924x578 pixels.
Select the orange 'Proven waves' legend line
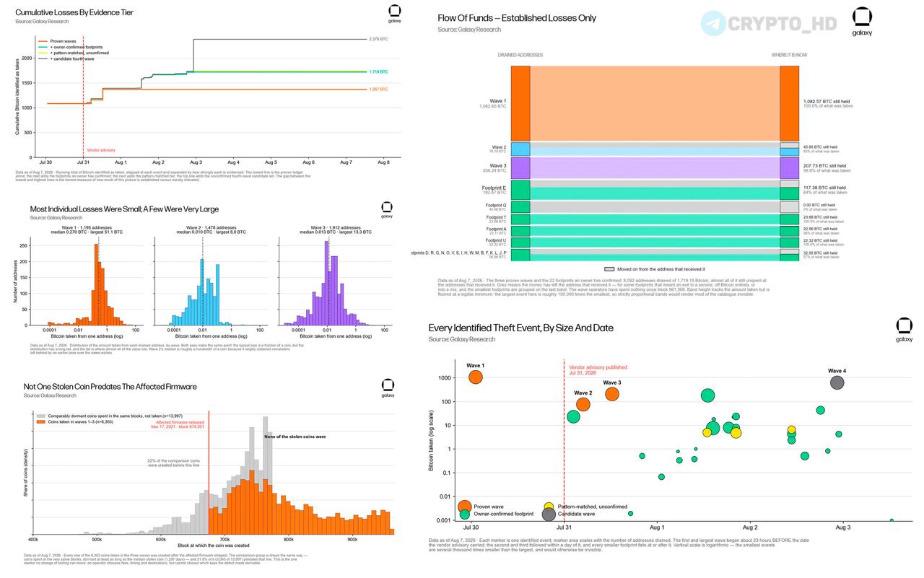click(x=43, y=41)
